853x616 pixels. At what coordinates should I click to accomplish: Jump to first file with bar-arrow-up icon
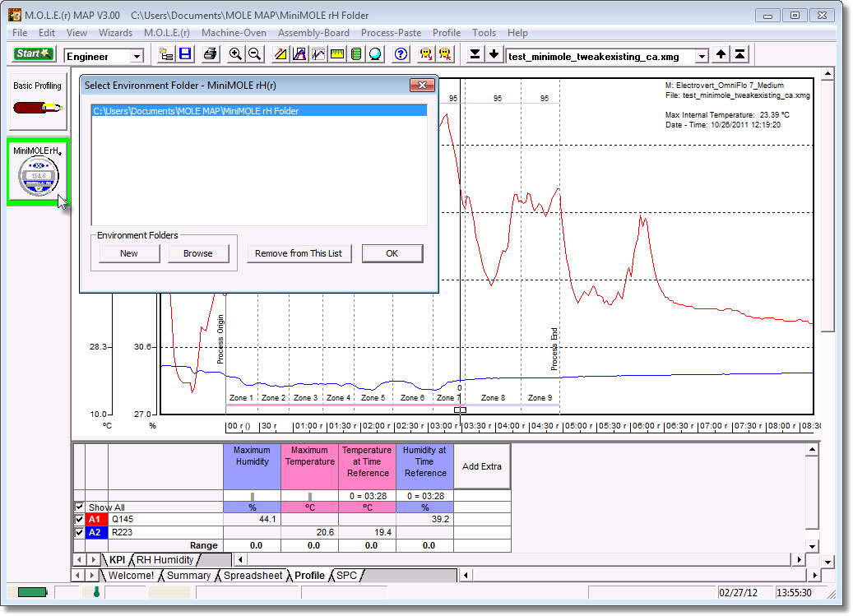click(x=739, y=54)
